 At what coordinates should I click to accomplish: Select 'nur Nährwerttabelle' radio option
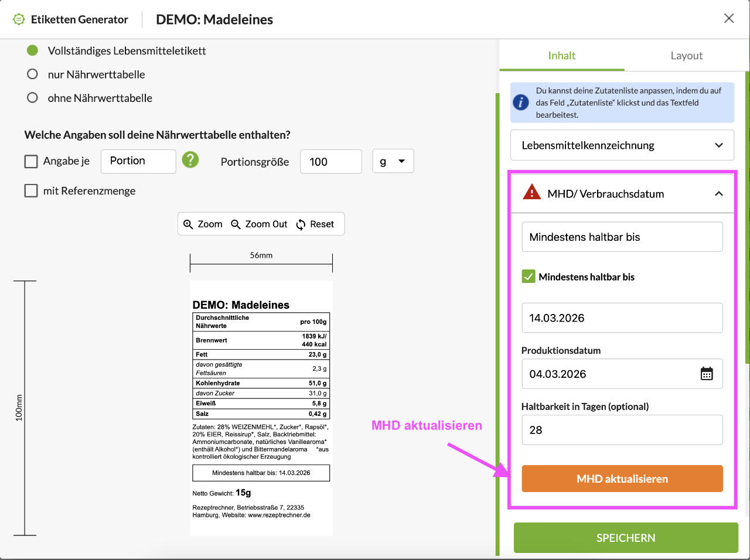point(33,74)
